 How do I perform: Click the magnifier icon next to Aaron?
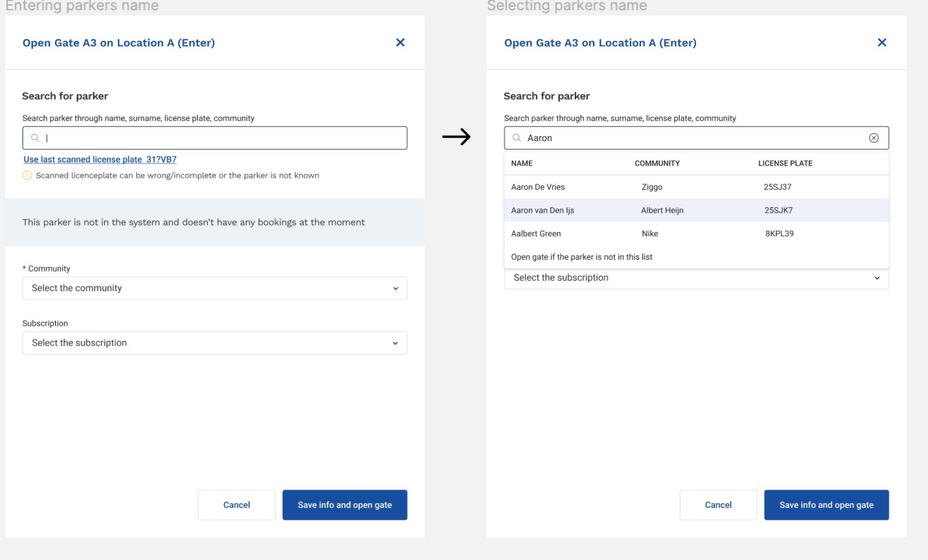pyautogui.click(x=517, y=138)
